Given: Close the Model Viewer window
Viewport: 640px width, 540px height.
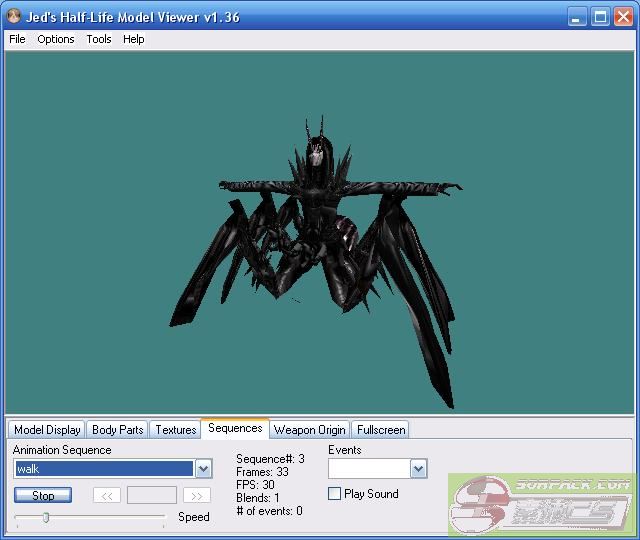Looking at the screenshot, I should [x=623, y=18].
